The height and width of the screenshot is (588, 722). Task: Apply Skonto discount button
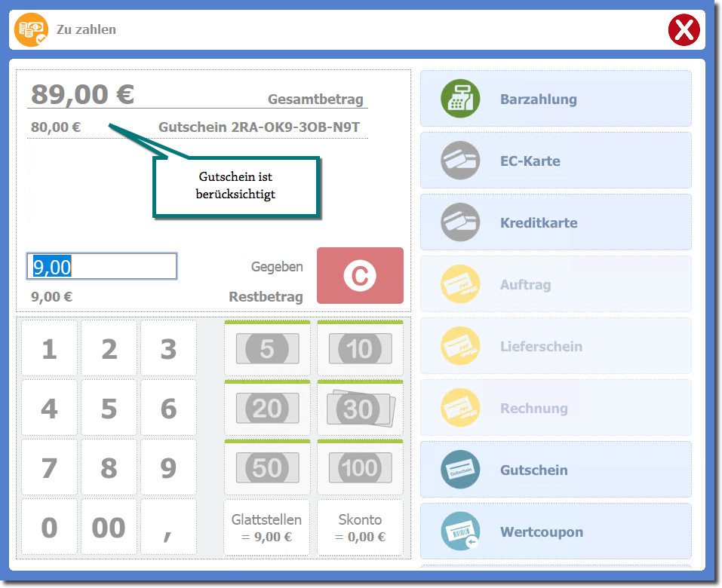pyautogui.click(x=360, y=528)
